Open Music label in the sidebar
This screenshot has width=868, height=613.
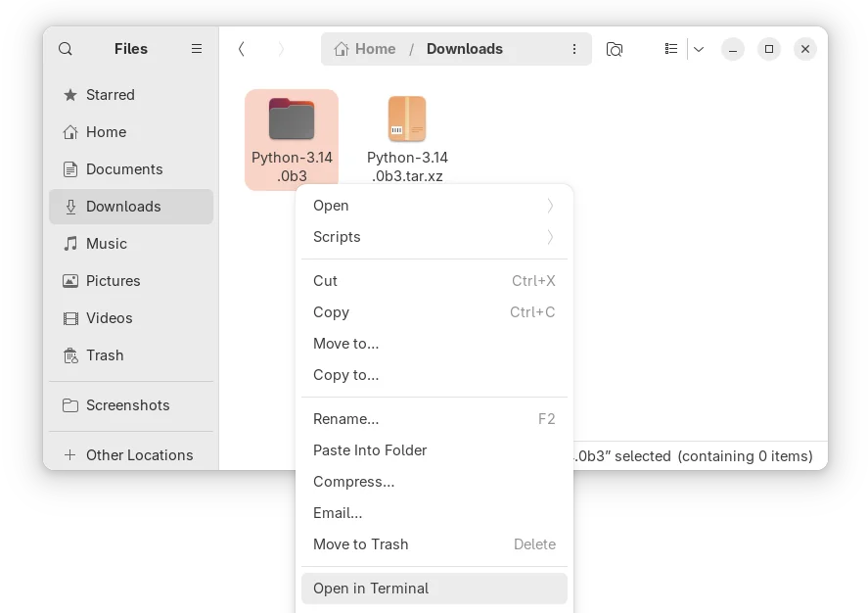[107, 244]
